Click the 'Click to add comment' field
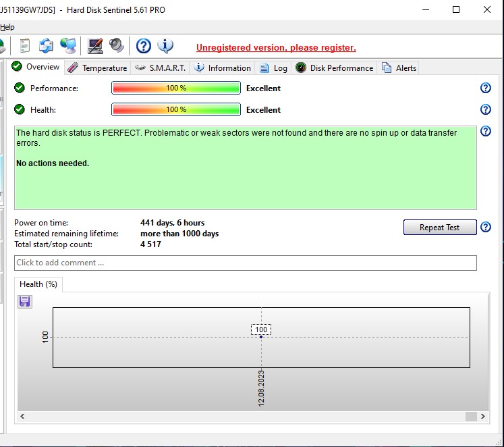This screenshot has height=447, width=504. (245, 263)
